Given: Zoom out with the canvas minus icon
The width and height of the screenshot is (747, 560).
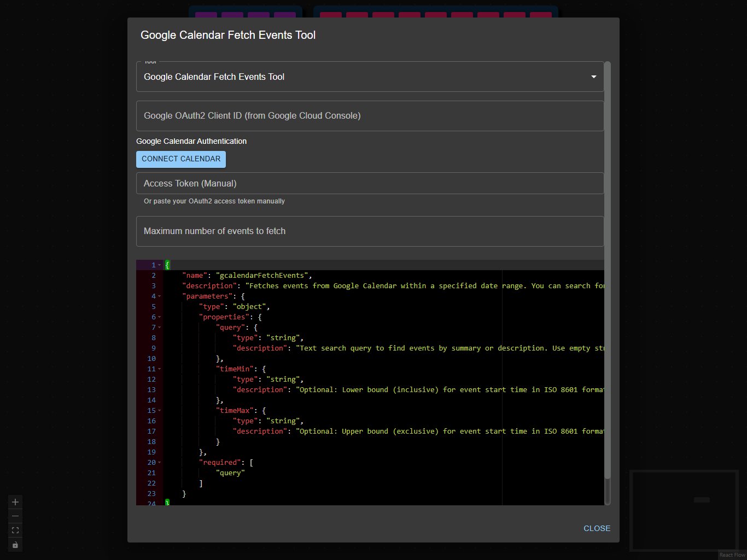Looking at the screenshot, I should pos(15,516).
